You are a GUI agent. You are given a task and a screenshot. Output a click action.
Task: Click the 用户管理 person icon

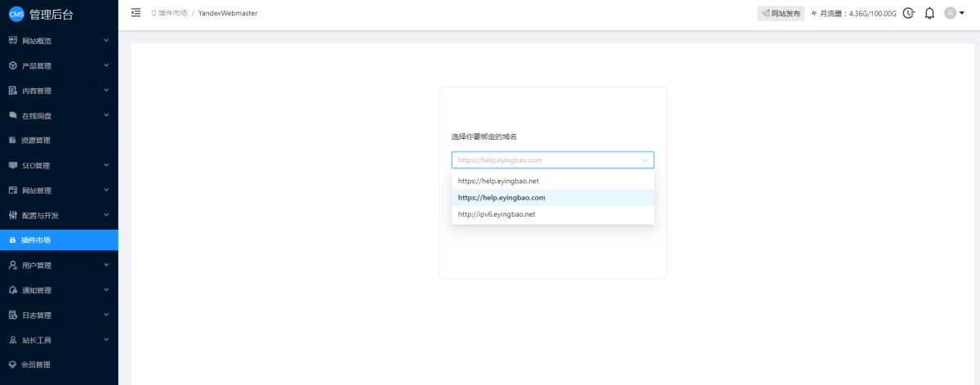pos(12,265)
